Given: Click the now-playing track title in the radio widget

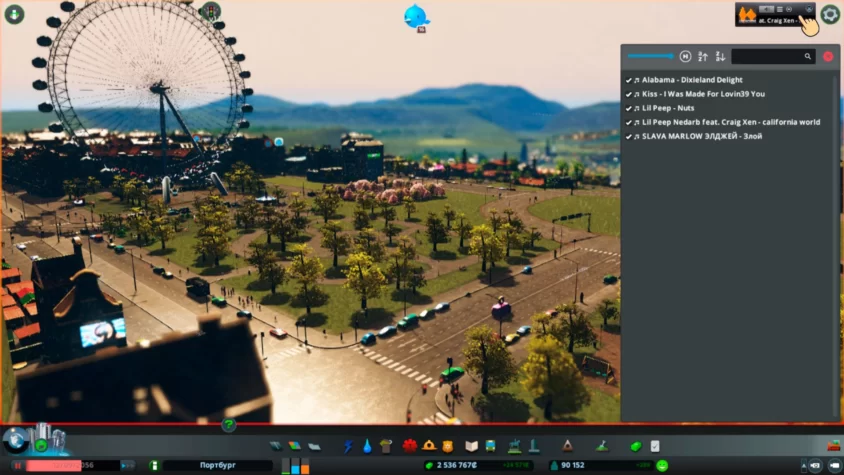Looking at the screenshot, I should [x=778, y=20].
